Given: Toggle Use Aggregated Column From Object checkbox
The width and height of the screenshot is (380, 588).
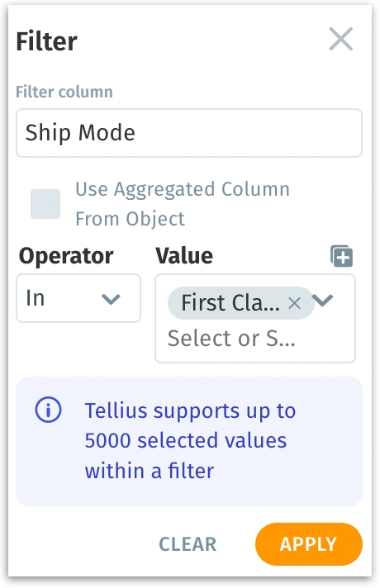Looking at the screenshot, I should pyautogui.click(x=45, y=204).
